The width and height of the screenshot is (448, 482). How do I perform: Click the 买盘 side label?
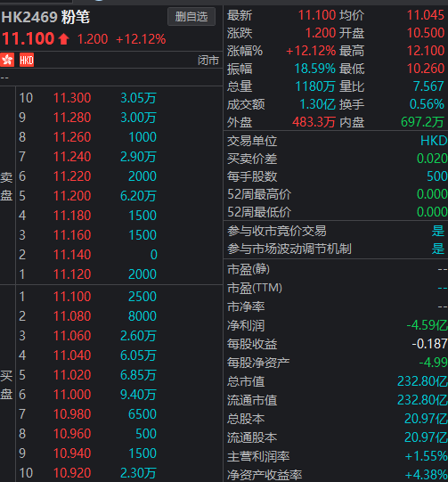[6, 385]
